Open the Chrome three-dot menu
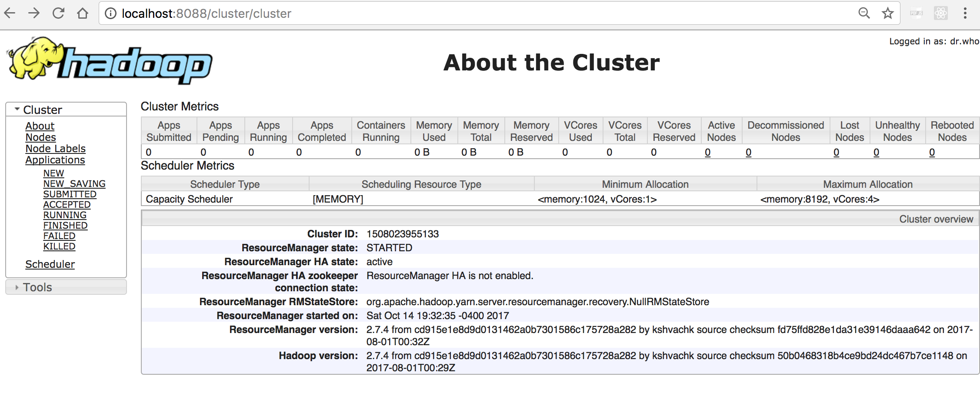Viewport: 980px width, 393px height. point(965,13)
